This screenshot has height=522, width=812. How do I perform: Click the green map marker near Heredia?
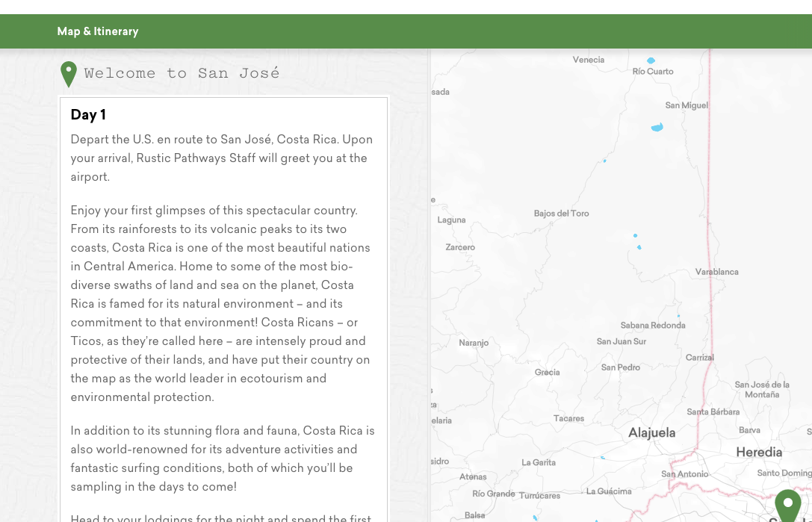[x=787, y=505]
